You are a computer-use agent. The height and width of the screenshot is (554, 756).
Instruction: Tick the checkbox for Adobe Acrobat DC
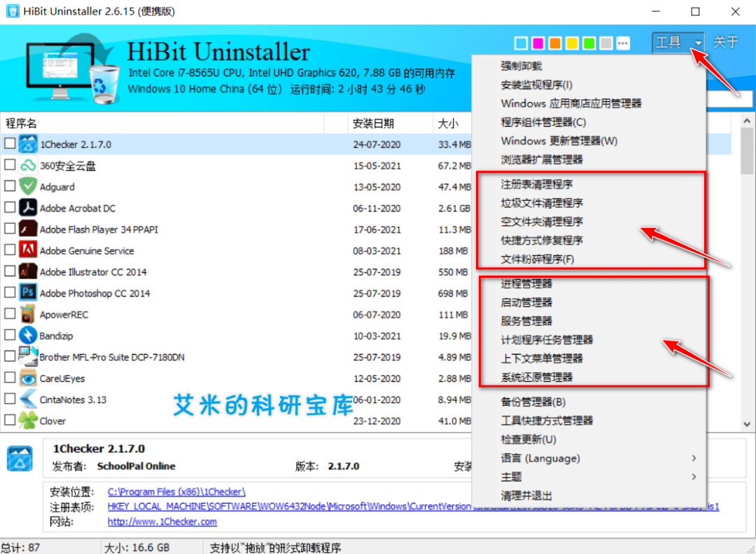point(10,207)
